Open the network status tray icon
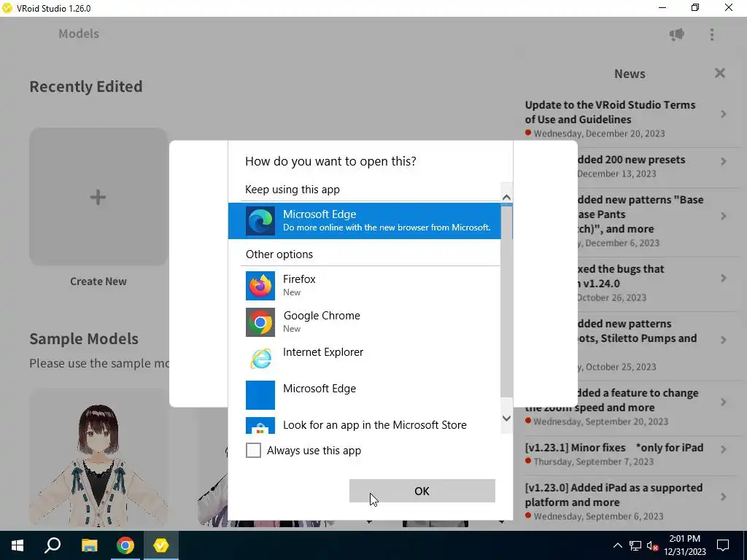 click(635, 545)
